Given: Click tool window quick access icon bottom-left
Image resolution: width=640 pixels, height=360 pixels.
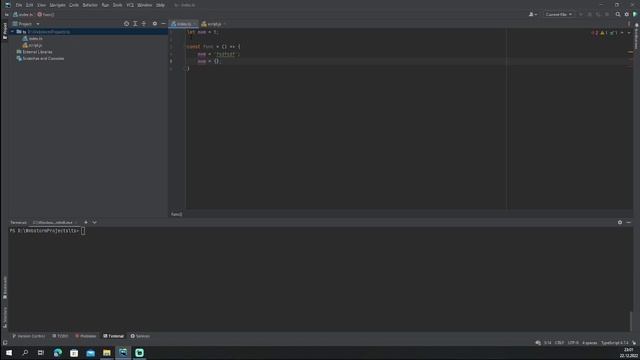Looking at the screenshot, I should (5, 343).
